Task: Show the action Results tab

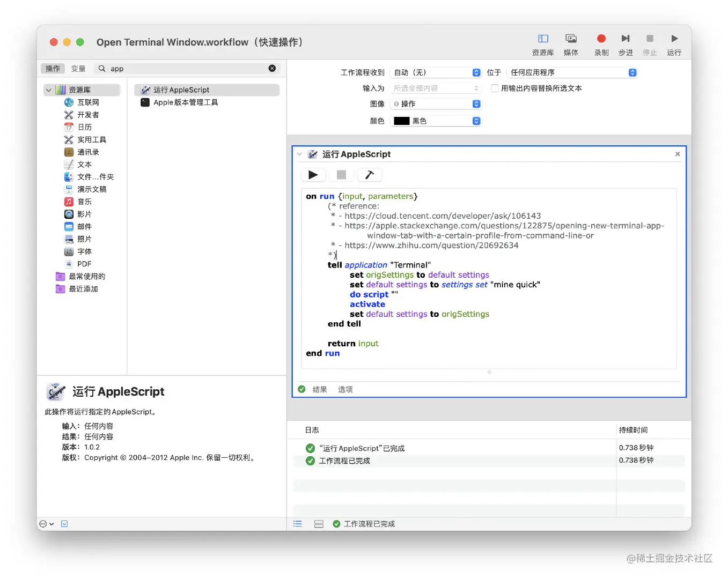Action: pos(320,389)
